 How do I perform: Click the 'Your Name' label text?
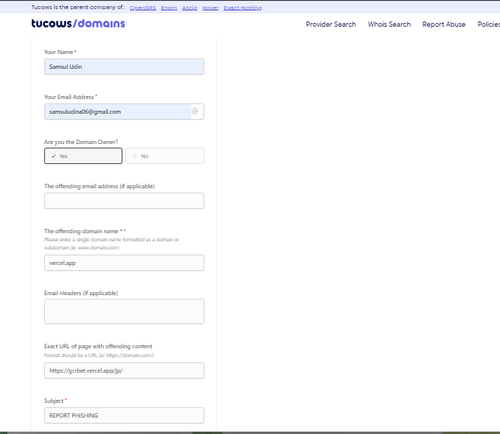click(59, 52)
